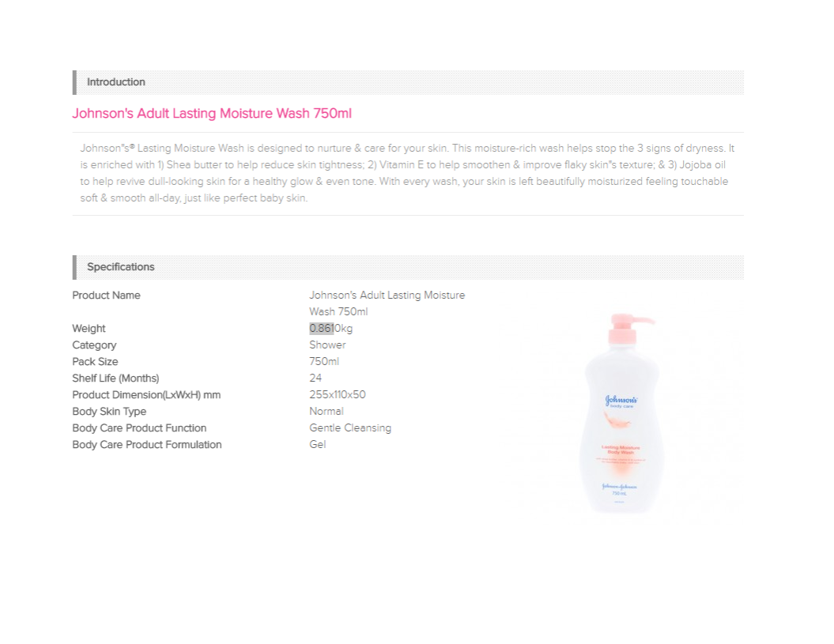Click the shelf life value 24
Image resolution: width=834 pixels, height=644 pixels.
point(315,378)
